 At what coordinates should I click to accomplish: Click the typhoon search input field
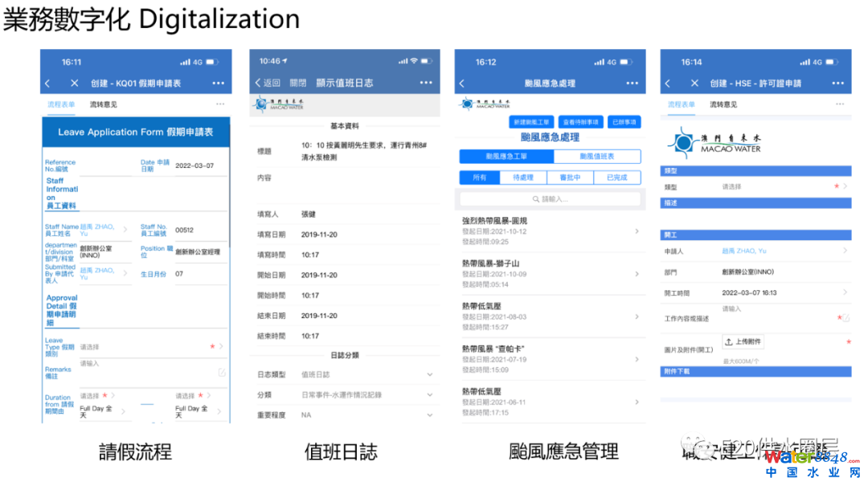[550, 198]
